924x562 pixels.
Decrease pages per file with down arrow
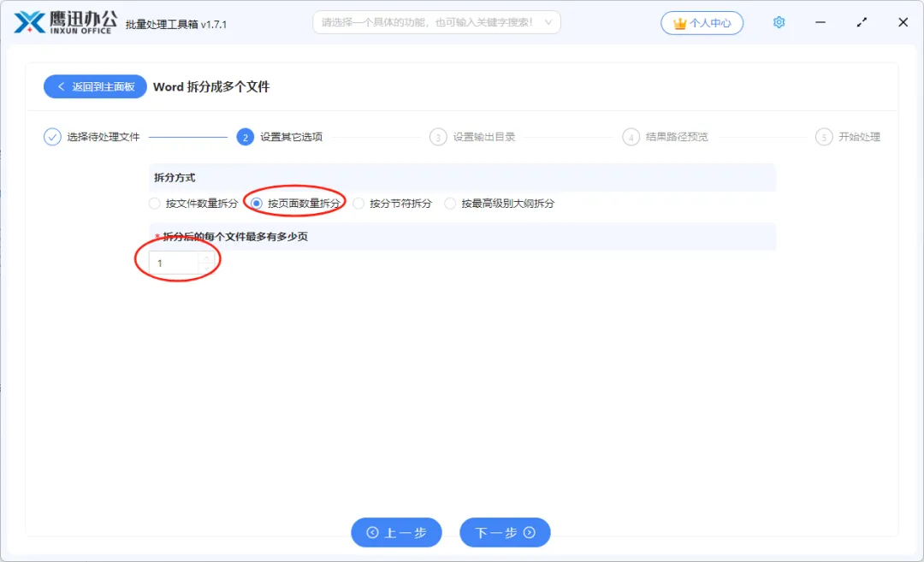206,269
